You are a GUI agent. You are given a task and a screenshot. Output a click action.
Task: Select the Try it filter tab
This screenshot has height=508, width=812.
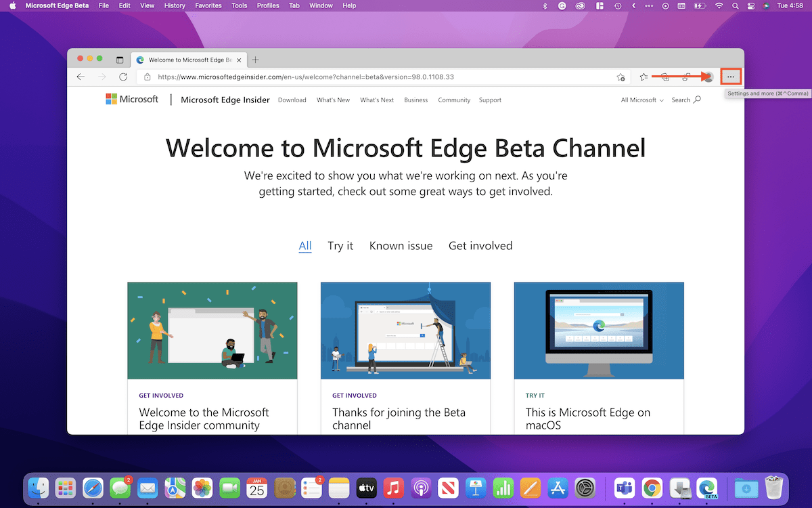tap(340, 246)
